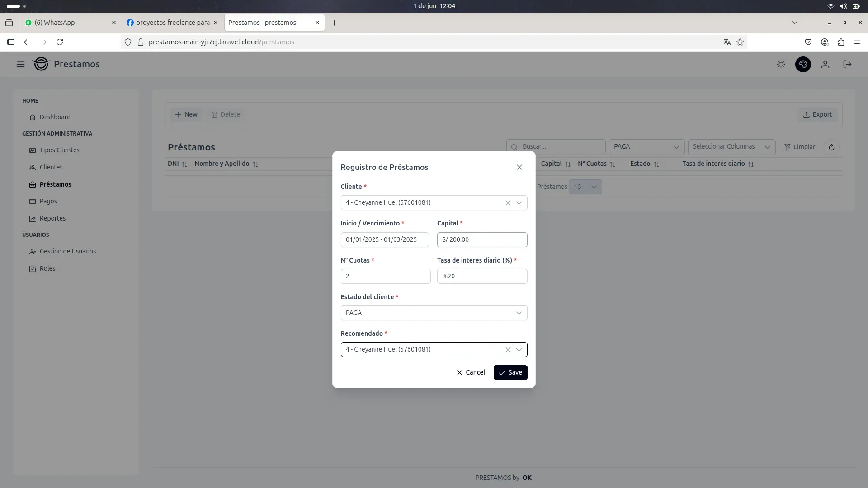This screenshot has height=488, width=868.
Task: Click the user profile icon
Action: (825, 64)
